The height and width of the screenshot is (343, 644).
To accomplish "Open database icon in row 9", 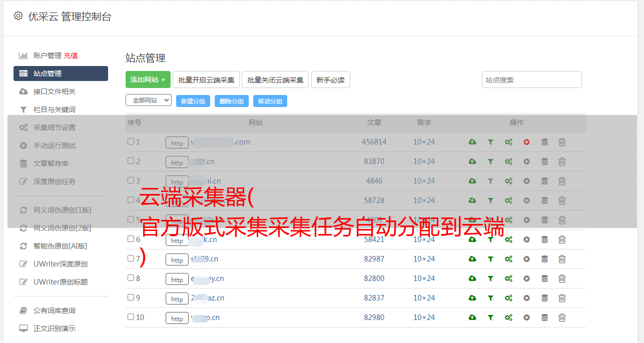I will [x=544, y=298].
